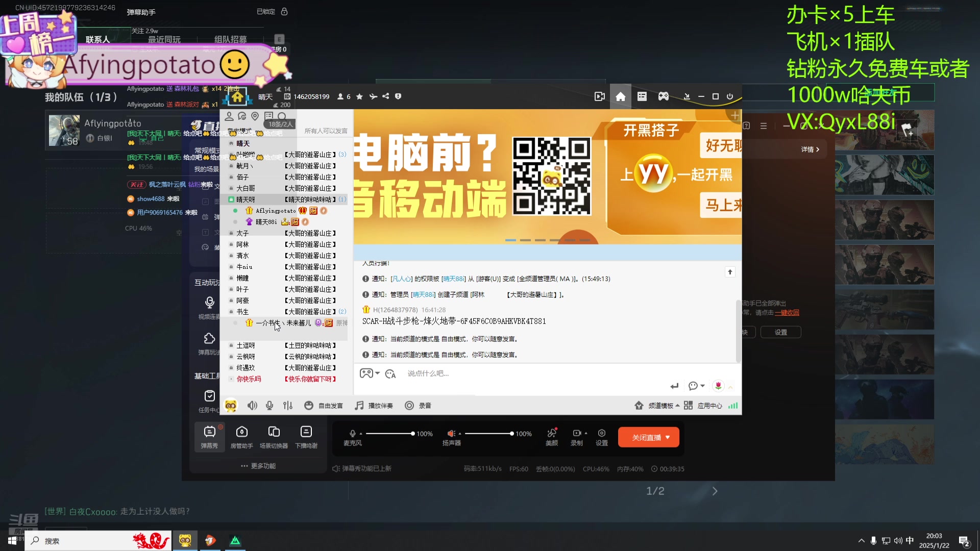The width and height of the screenshot is (980, 551).
Task: Open the game controller panel in YY titlebar
Action: 663,96
